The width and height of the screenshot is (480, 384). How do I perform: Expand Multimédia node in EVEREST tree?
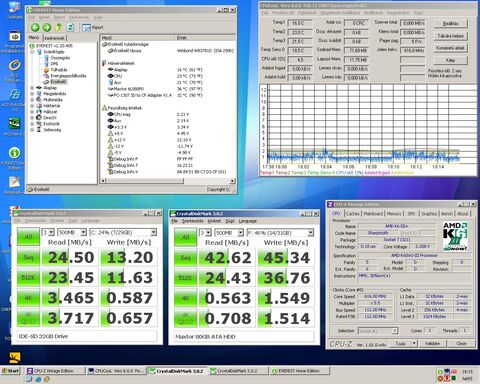pos(32,100)
